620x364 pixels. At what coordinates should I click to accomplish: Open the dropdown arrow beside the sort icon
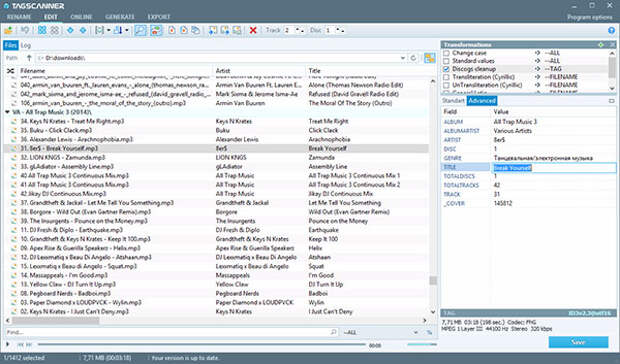[127, 30]
